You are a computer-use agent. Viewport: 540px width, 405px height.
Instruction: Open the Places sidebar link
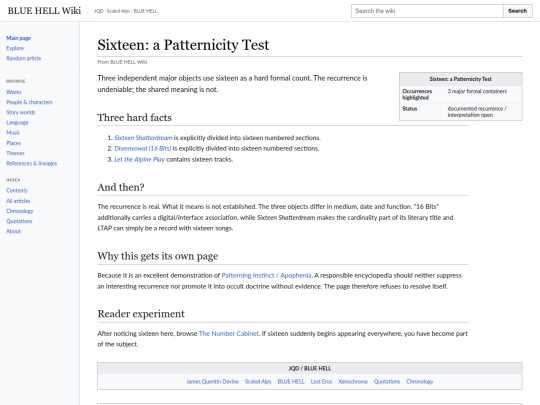click(x=13, y=143)
